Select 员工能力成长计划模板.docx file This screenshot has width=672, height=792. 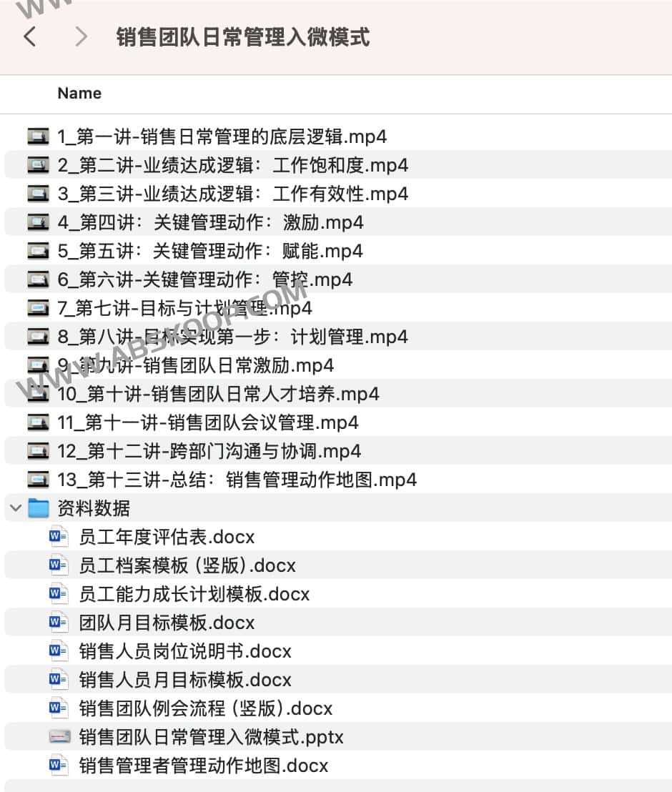pos(194,594)
